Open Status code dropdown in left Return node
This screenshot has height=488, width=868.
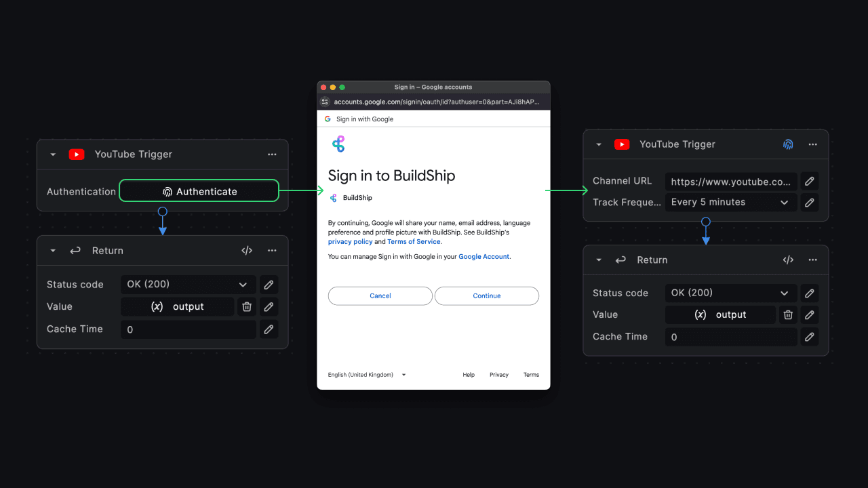189,284
